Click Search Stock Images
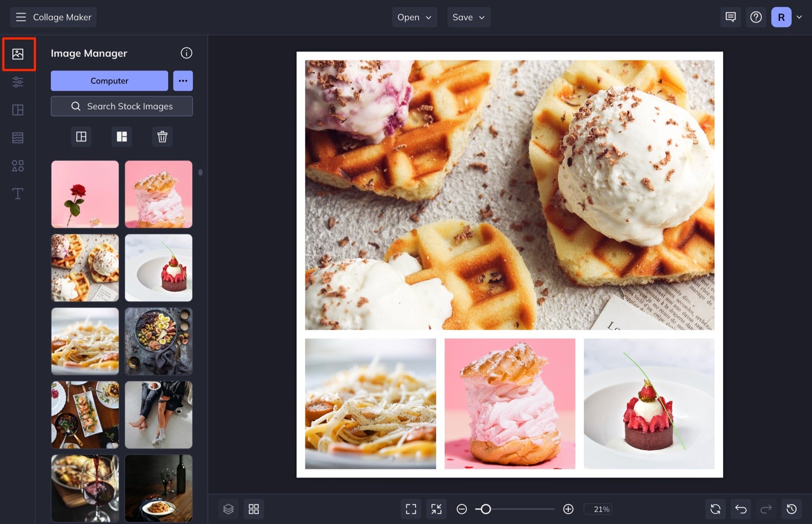 (121, 106)
